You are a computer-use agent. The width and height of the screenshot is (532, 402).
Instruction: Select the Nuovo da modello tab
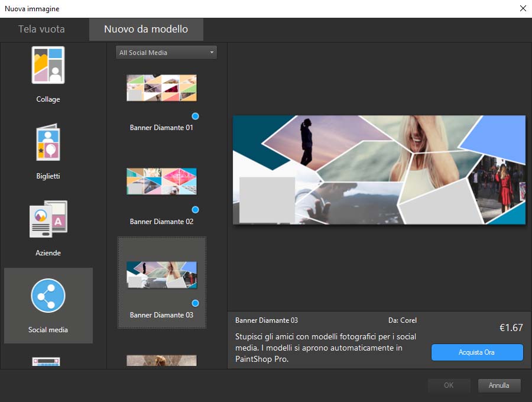pyautogui.click(x=146, y=29)
